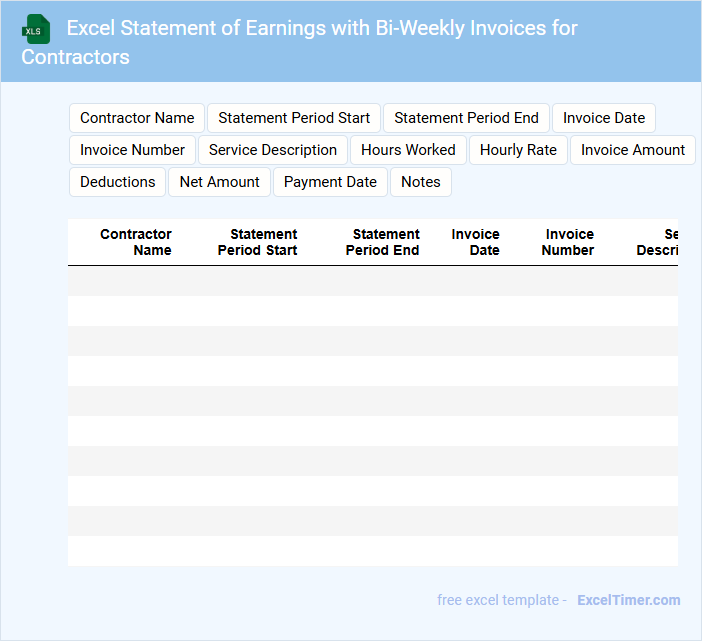Select the Invoice Number column header
This screenshot has width=702, height=641.
coord(568,242)
